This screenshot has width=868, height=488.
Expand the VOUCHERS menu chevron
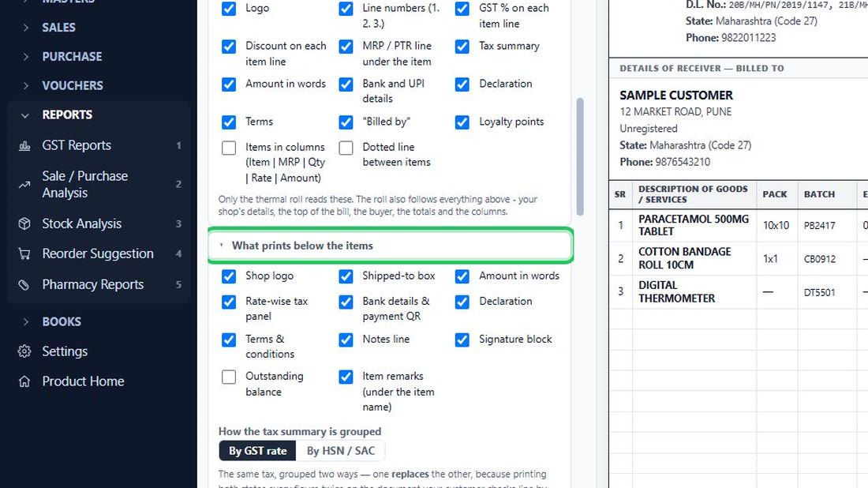(25, 86)
